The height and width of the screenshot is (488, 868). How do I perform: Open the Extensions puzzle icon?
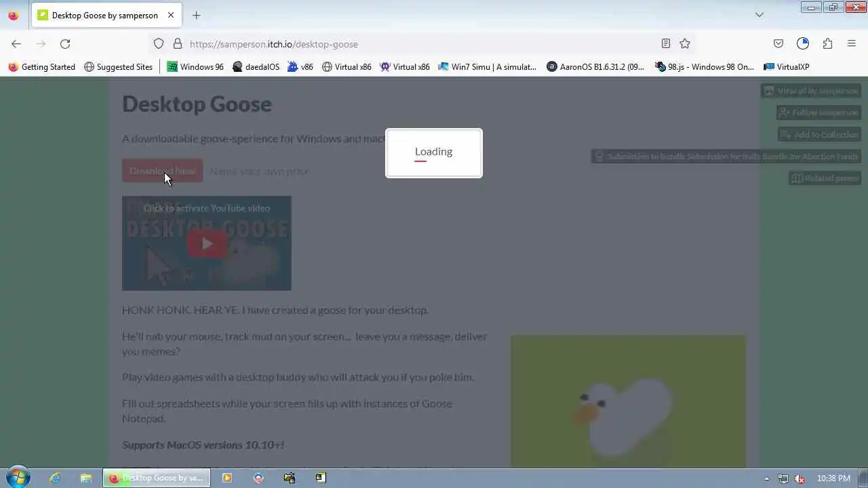tap(827, 43)
